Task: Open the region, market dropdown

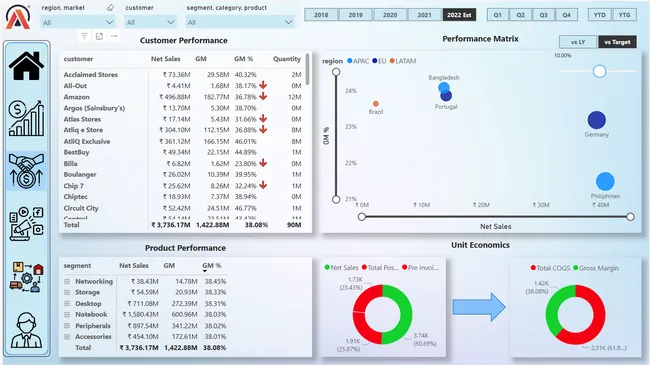Action: pos(78,22)
